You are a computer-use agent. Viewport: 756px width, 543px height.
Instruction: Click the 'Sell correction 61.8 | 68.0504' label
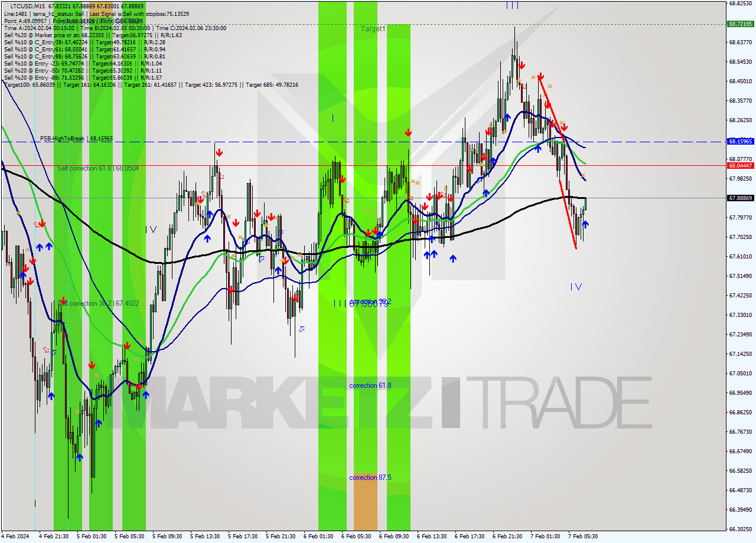98,168
